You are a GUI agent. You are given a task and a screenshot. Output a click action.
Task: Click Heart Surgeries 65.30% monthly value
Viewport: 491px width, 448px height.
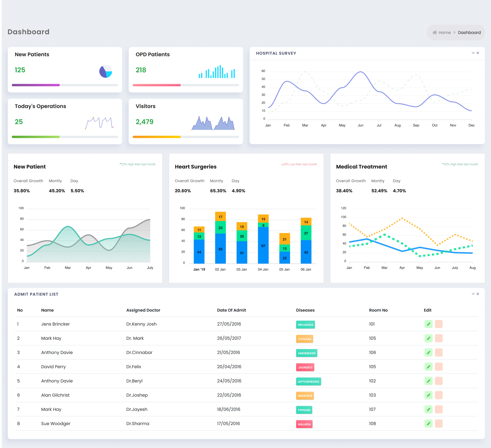(218, 191)
